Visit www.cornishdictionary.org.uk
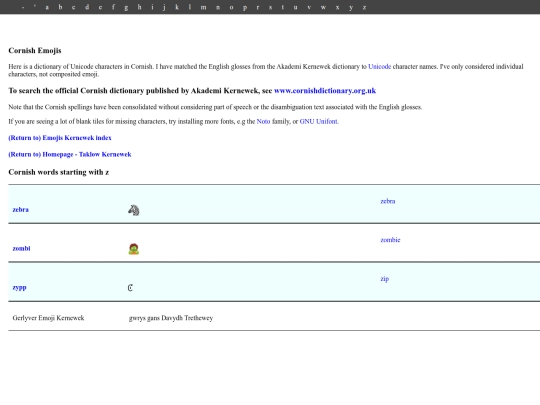The image size is (540, 405). [325, 91]
